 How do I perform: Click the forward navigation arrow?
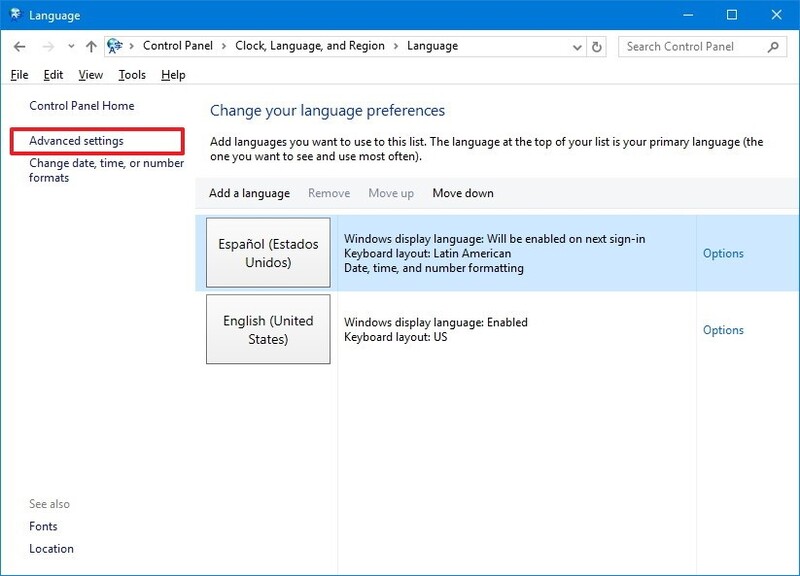48,47
